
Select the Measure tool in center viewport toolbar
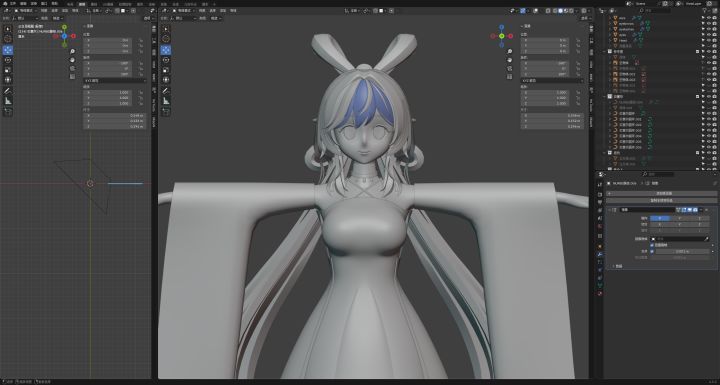tap(166, 101)
